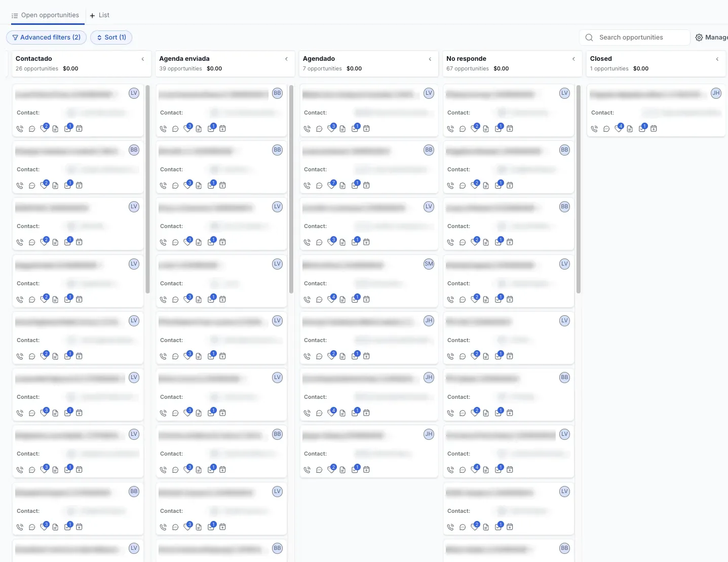Open the tags icon showing badge 7
Image resolution: width=728 pixels, height=562 pixels.
click(x=331, y=184)
